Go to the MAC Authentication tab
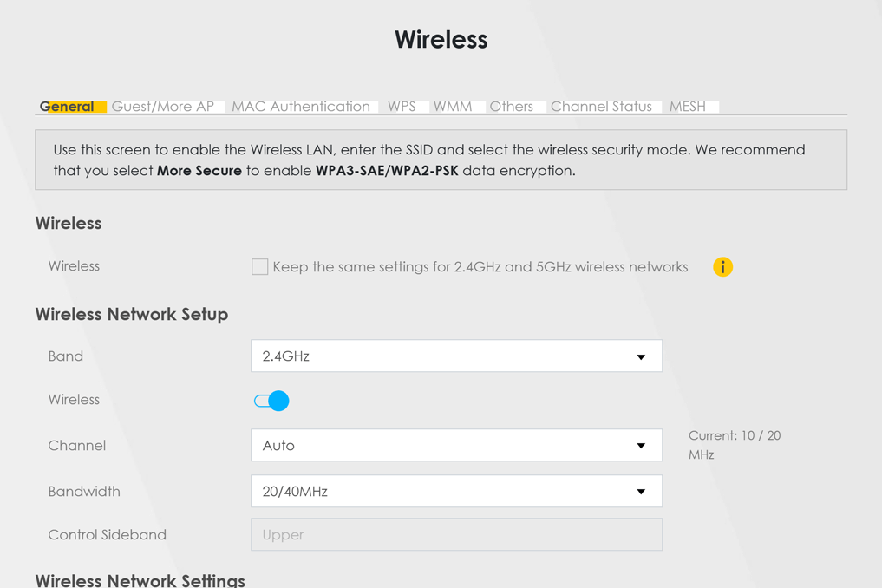Screen dimensions: 882x588 pyautogui.click(x=300, y=107)
